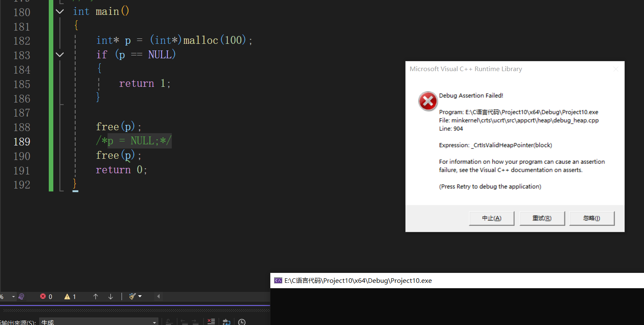Click the File debug_heap.cpp path text

point(519,120)
